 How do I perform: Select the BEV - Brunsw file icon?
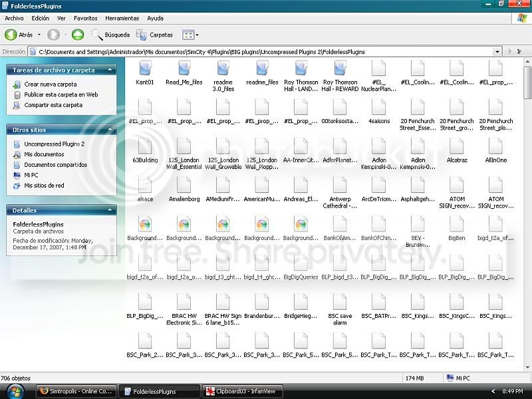coord(418,225)
